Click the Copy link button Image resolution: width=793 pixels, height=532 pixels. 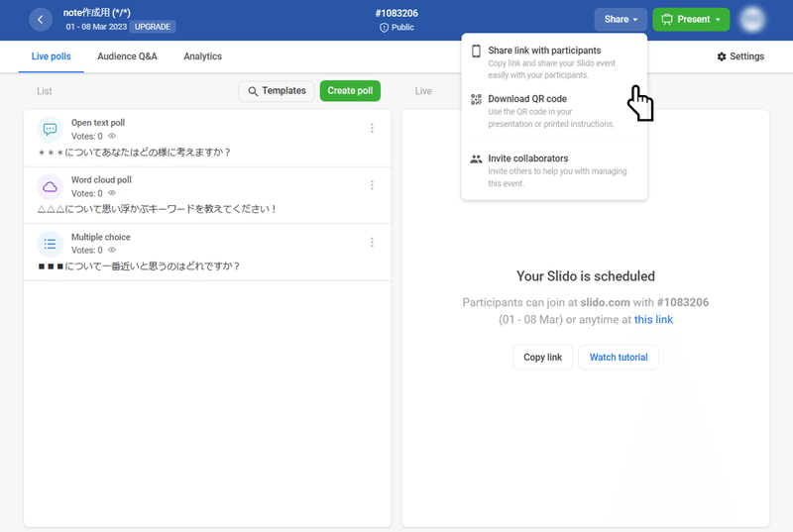coord(542,358)
